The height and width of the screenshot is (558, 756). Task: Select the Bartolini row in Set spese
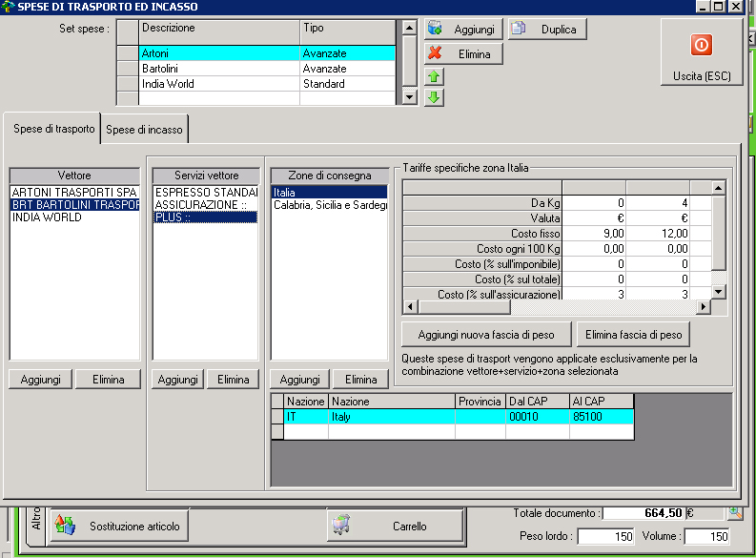tap(219, 69)
